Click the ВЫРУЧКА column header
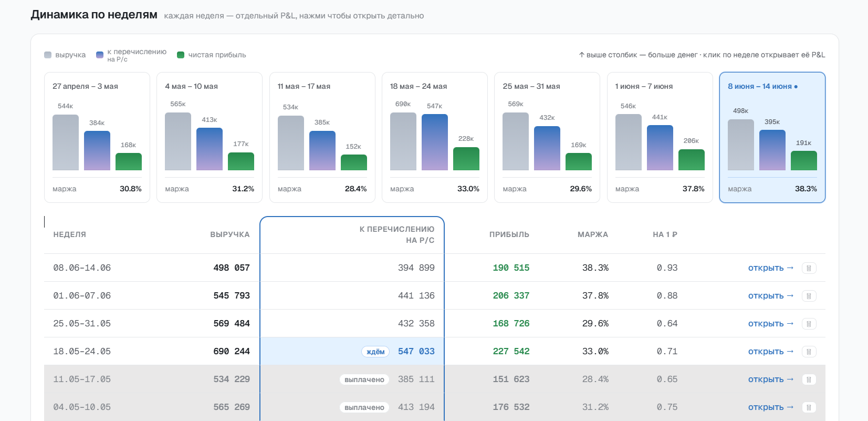This screenshot has width=868, height=421. click(230, 234)
